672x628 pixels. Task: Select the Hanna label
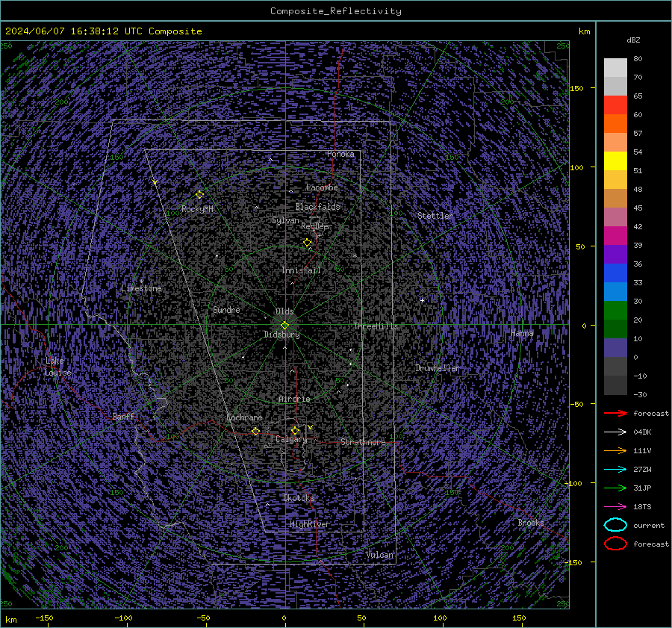tap(522, 333)
